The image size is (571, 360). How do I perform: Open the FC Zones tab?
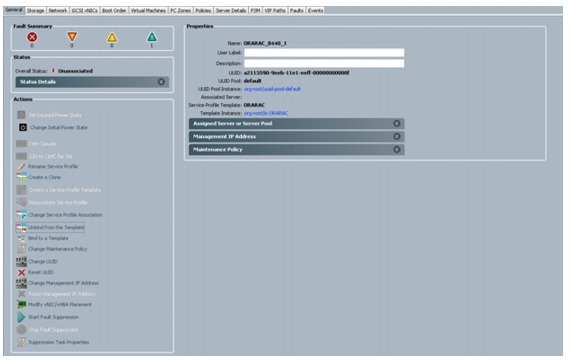pos(181,11)
